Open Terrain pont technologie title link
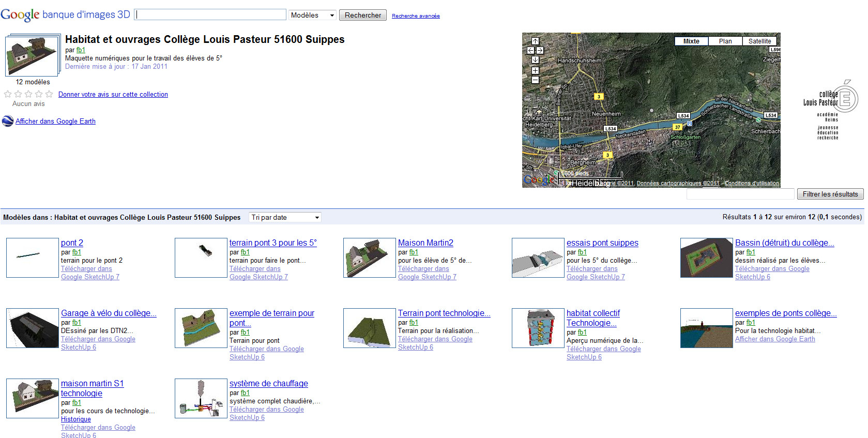Image resolution: width=868 pixels, height=438 pixels. point(444,313)
